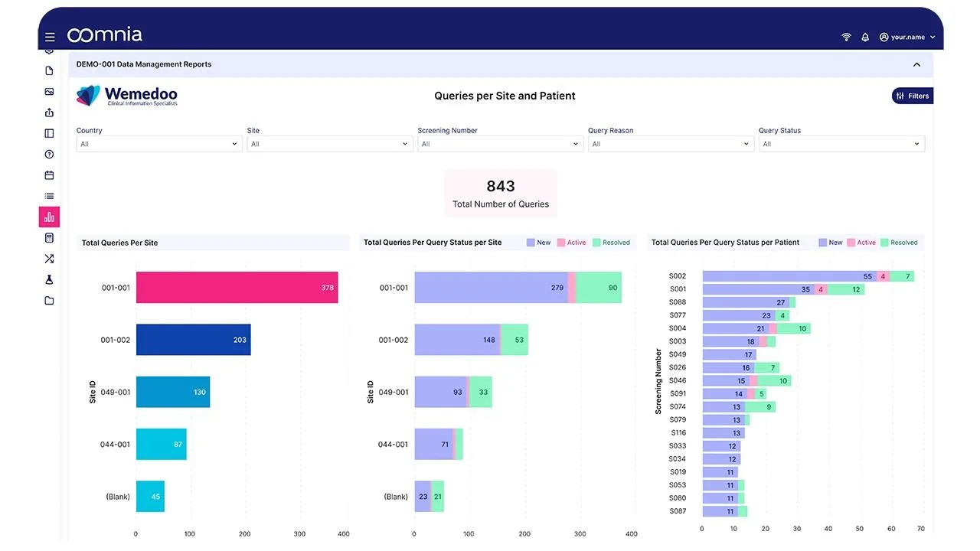Toggle Resolved legend in per Patient chart

tap(899, 243)
